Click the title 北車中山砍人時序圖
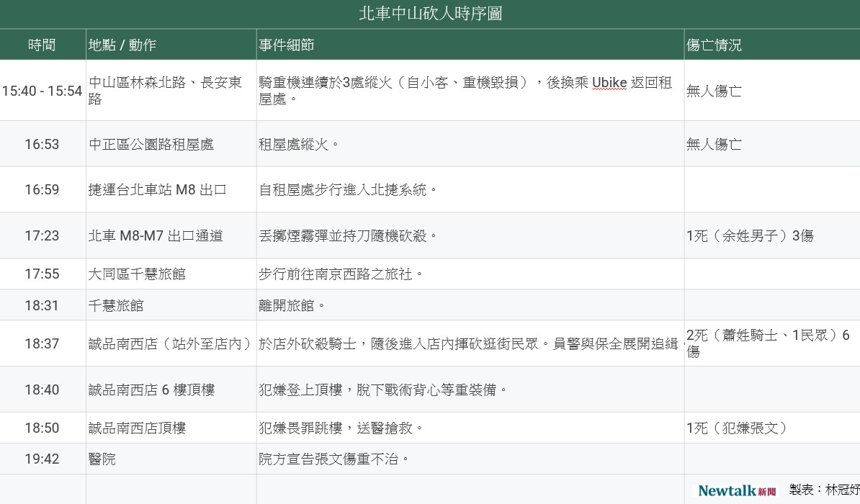 point(431,14)
